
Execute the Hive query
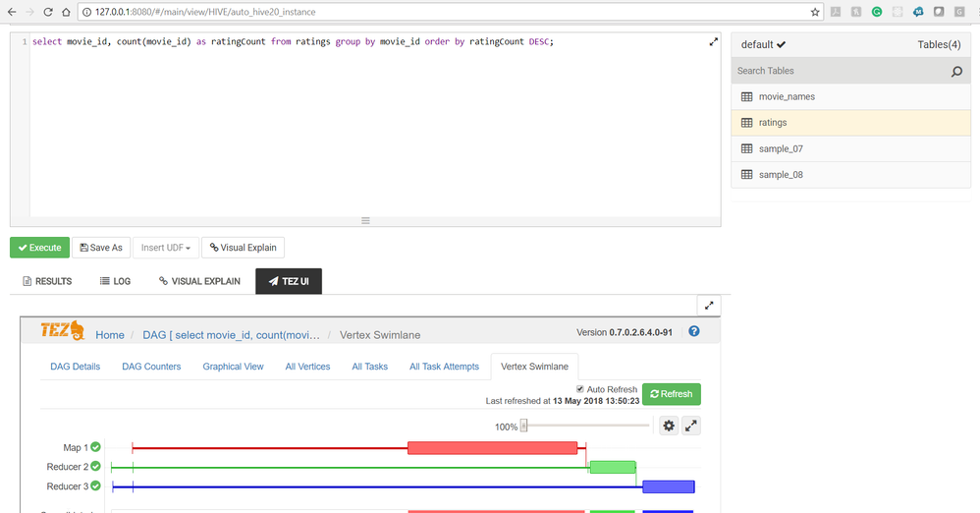pos(39,248)
